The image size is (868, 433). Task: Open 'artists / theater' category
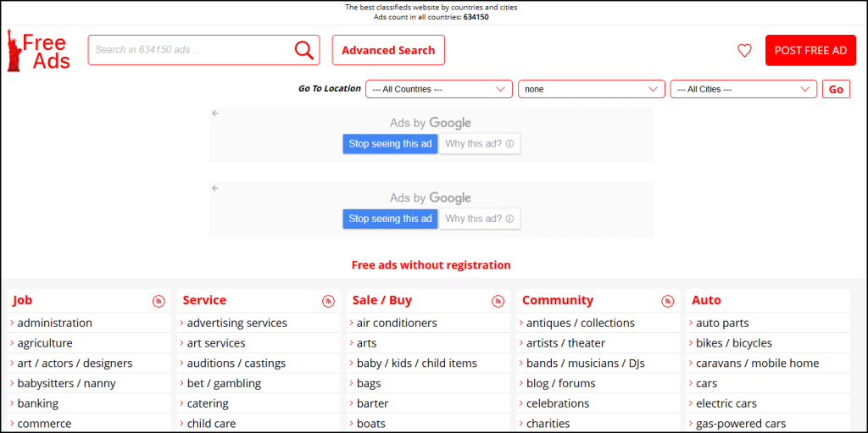click(x=565, y=343)
